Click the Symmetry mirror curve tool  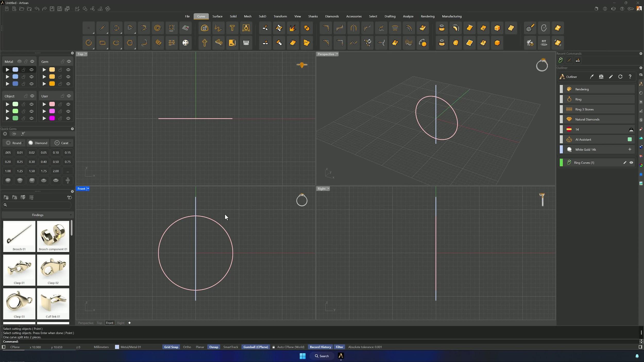tap(353, 28)
